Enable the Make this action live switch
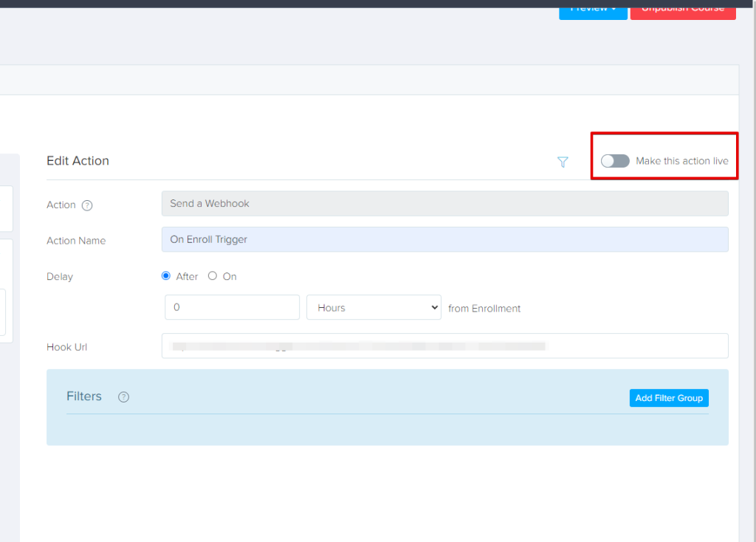The width and height of the screenshot is (756, 542). point(614,161)
